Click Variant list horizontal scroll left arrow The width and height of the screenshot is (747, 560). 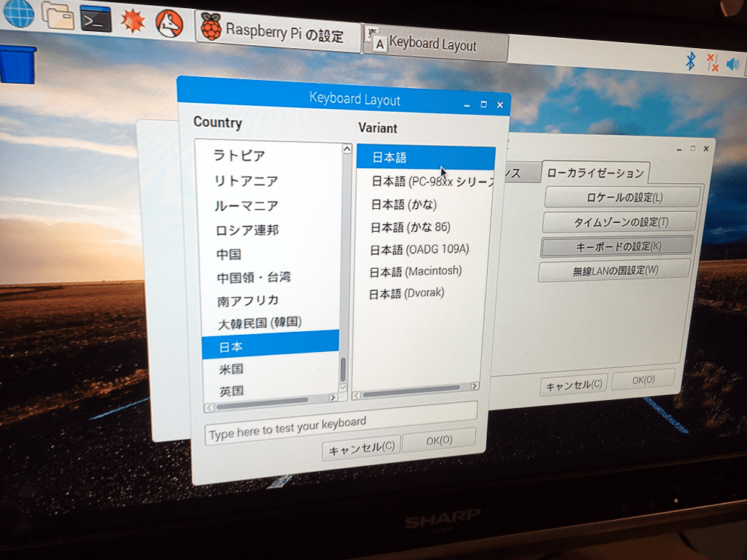point(356,396)
